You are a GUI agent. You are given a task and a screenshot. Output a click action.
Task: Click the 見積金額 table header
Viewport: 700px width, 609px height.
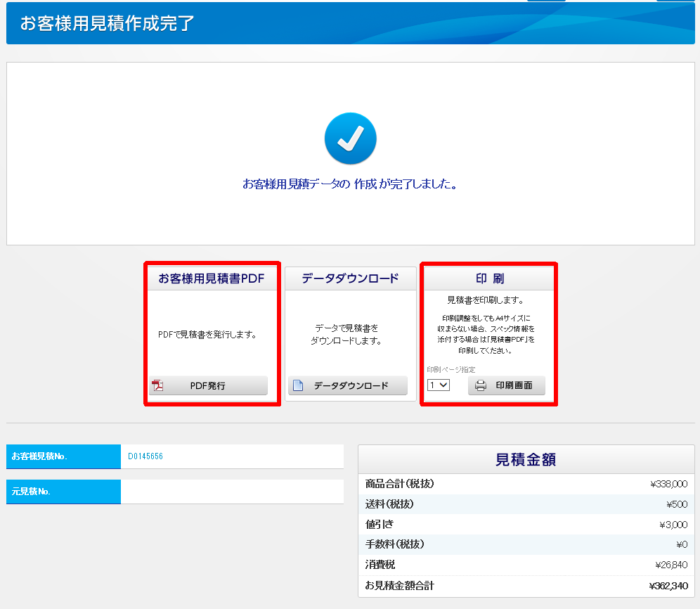(526, 459)
